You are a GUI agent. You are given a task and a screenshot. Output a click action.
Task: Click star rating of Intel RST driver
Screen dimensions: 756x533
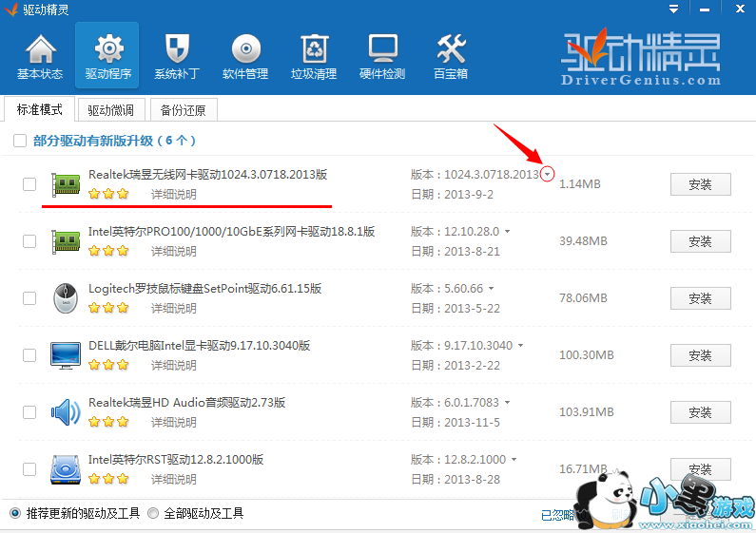[108, 479]
